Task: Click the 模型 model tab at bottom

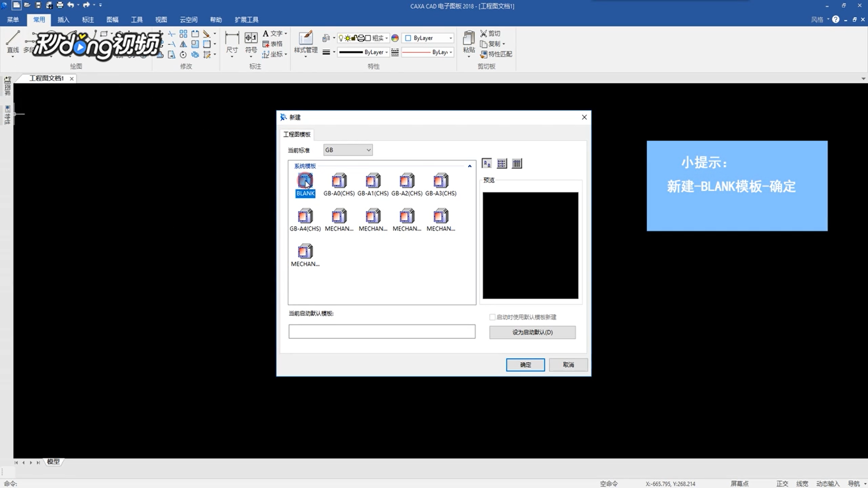Action: 53,462
